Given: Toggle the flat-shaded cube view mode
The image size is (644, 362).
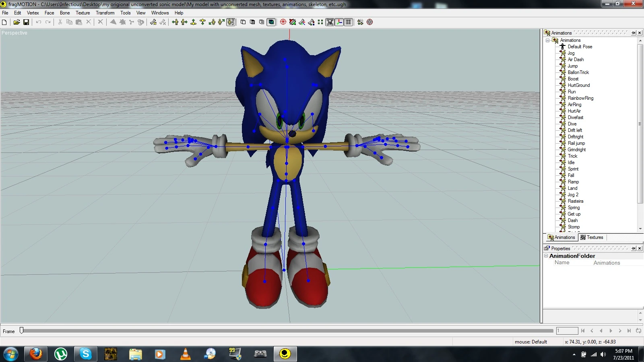Looking at the screenshot, I should click(252, 22).
